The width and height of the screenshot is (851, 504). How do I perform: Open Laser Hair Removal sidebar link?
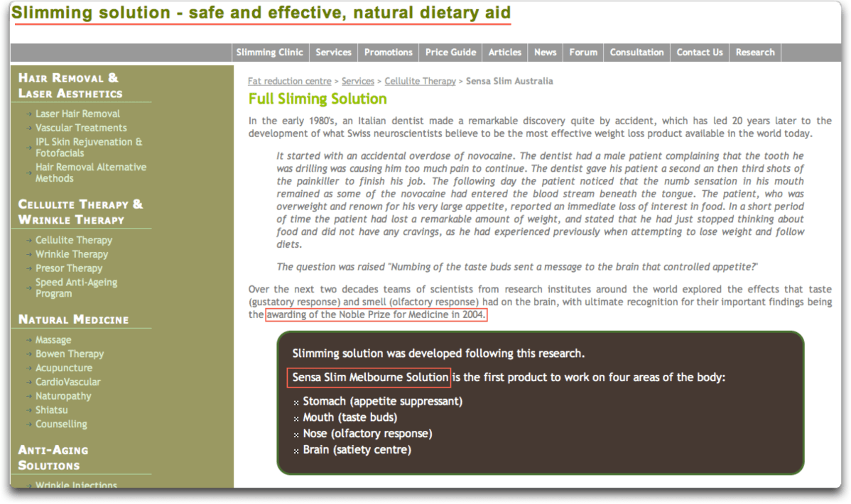(x=78, y=114)
